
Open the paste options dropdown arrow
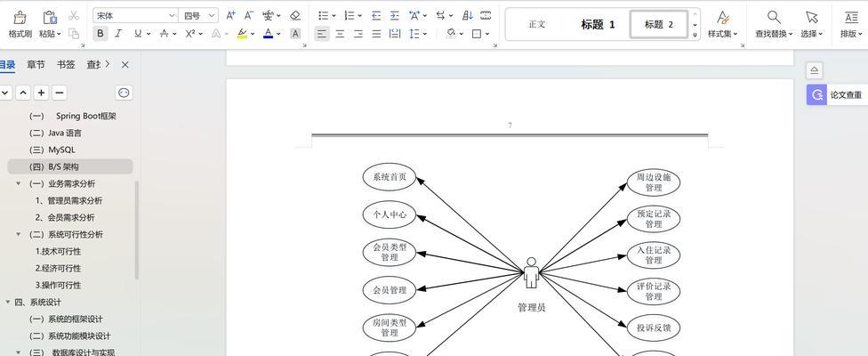[60, 35]
